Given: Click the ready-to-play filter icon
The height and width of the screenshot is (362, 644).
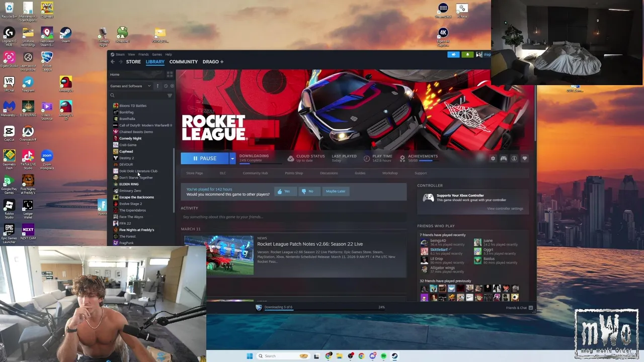Looking at the screenshot, I should pos(172,86).
